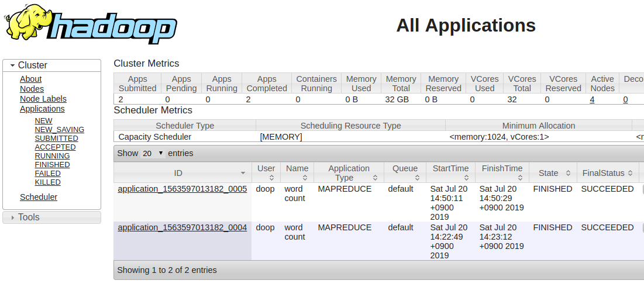Click start time 14:50:11 cell
The width and height of the screenshot is (644, 301).
[450, 203]
